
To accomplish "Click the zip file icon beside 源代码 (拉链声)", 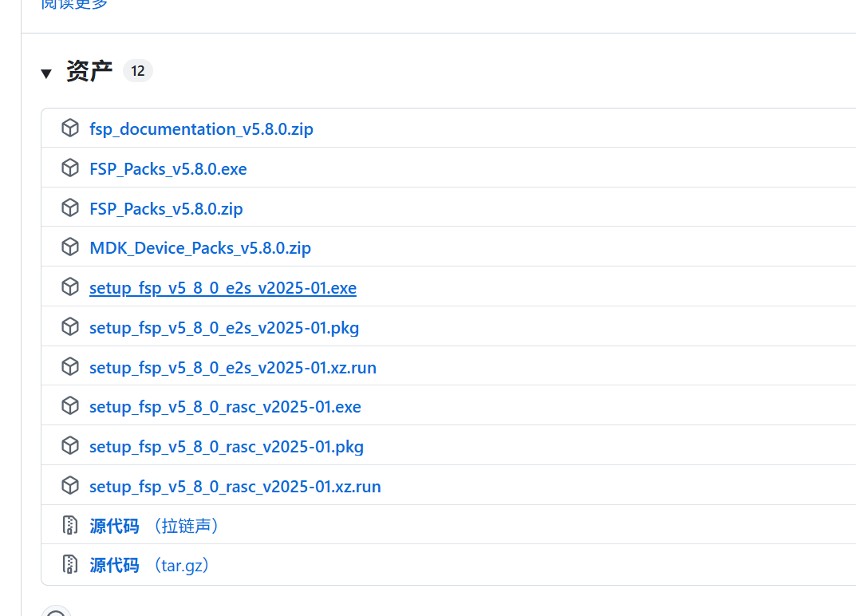I will (70, 525).
